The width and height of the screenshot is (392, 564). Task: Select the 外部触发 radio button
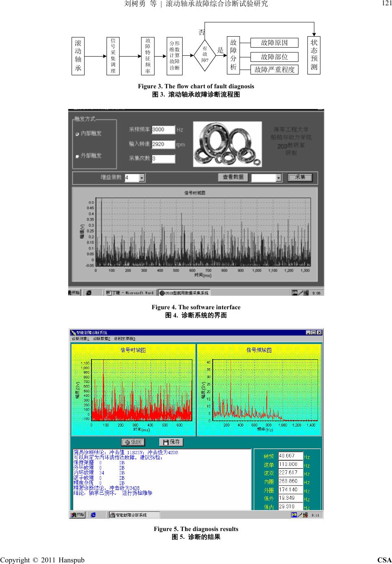[77, 156]
